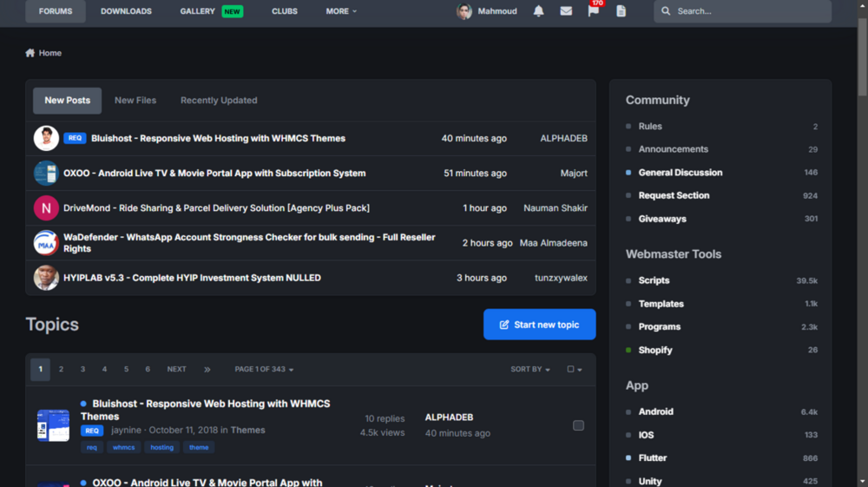
Task: Jump to last page with double-arrow icon
Action: pyautogui.click(x=207, y=369)
